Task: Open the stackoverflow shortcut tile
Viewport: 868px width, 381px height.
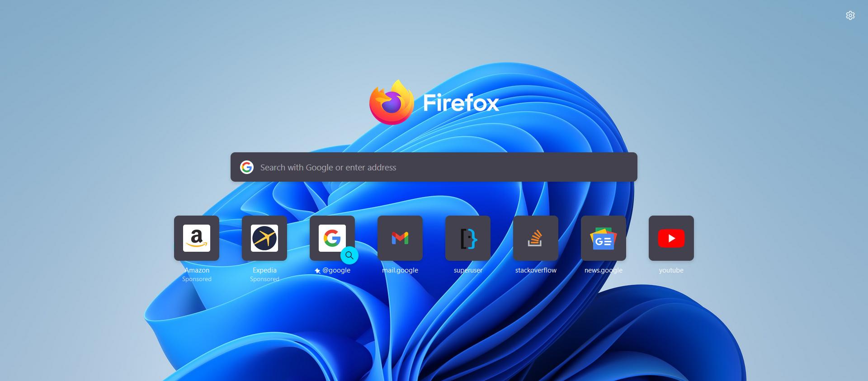Action: 536,238
